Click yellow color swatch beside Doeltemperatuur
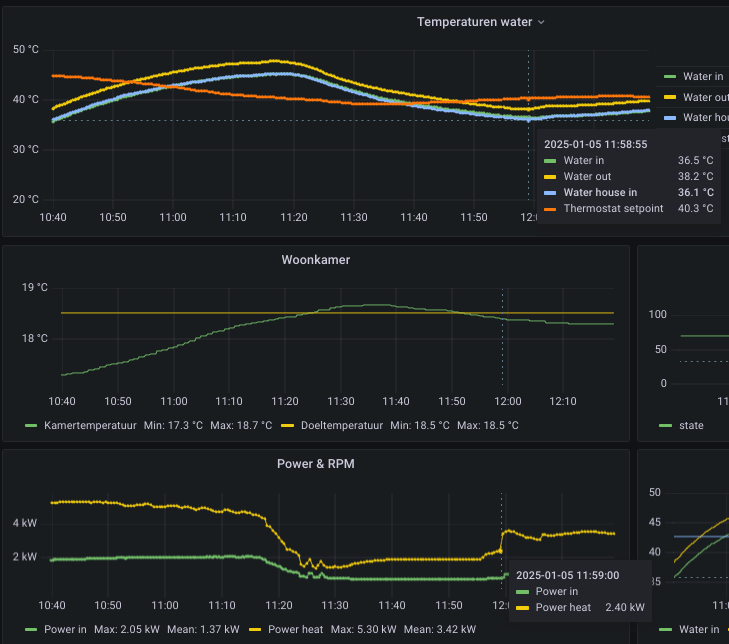 coord(281,426)
